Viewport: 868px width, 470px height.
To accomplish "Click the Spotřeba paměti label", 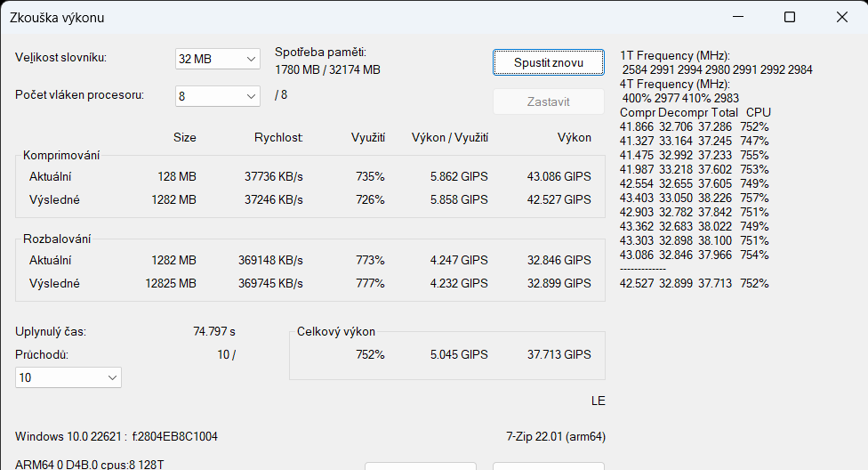I will [320, 53].
